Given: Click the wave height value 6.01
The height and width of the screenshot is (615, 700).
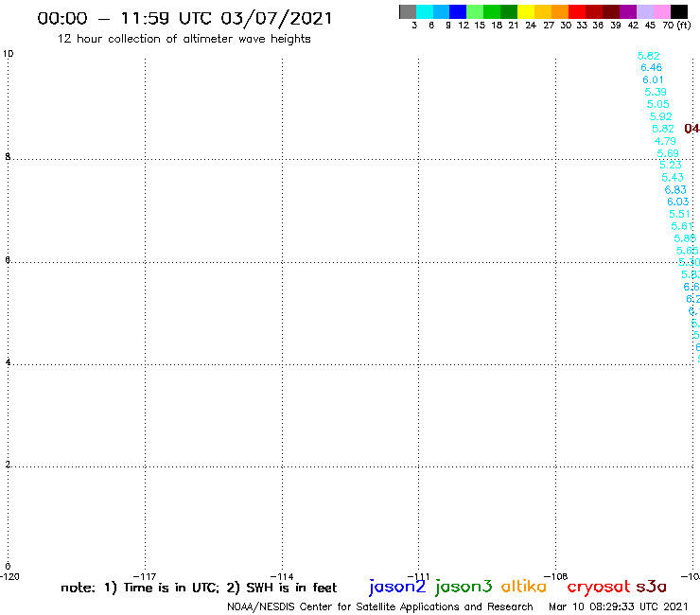Looking at the screenshot, I should click(653, 79).
